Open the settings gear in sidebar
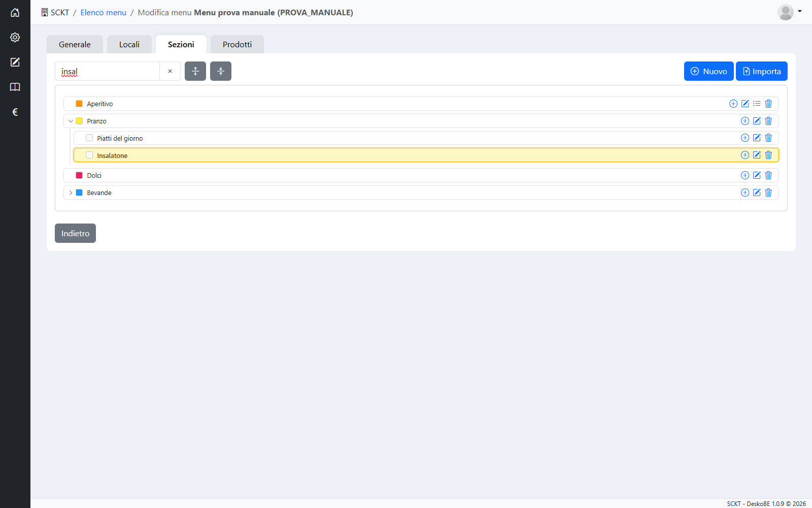Viewport: 812px width, 508px height. [x=15, y=37]
